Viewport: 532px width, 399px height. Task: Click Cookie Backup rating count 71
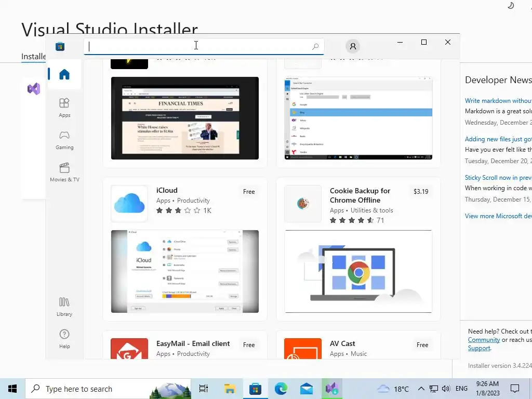[380, 220]
